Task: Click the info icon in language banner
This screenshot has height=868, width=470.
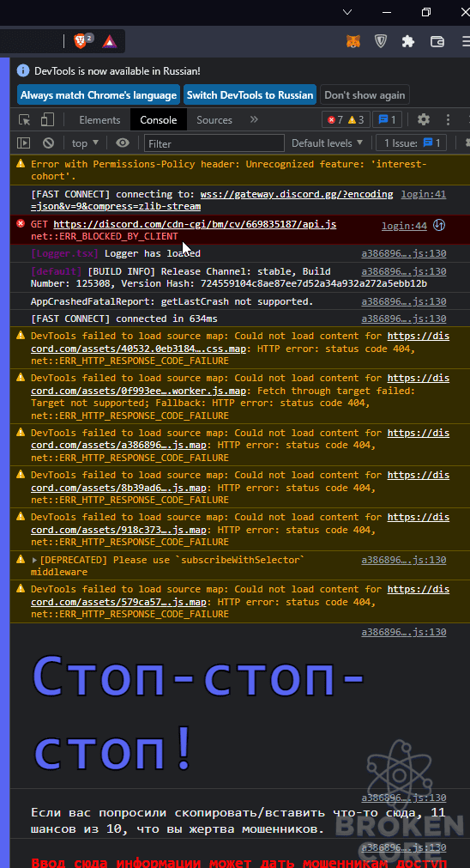Action: point(22,70)
